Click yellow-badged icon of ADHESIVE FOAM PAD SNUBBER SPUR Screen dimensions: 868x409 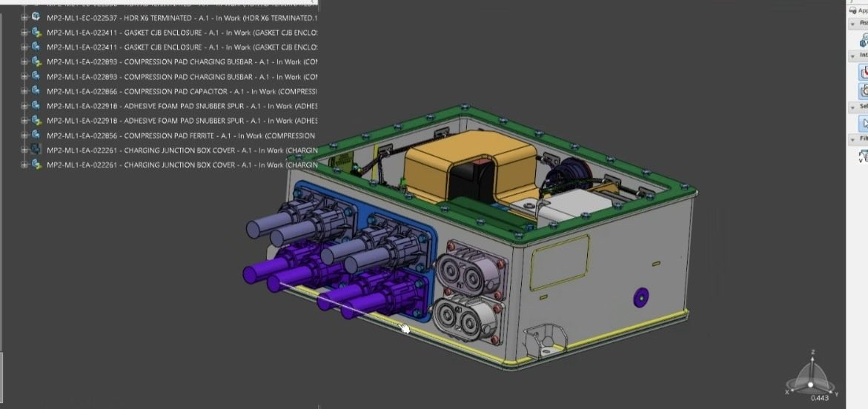[36, 120]
